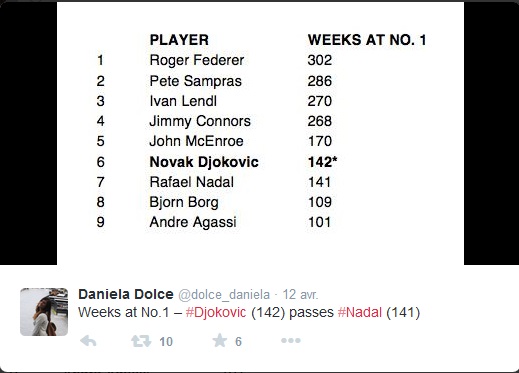Click the reply arrow icon

[88, 341]
